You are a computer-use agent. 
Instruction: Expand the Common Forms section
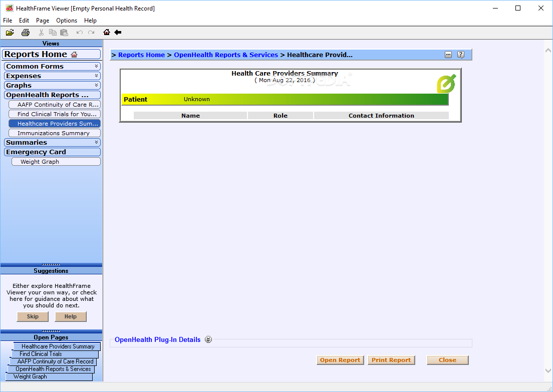click(52, 66)
